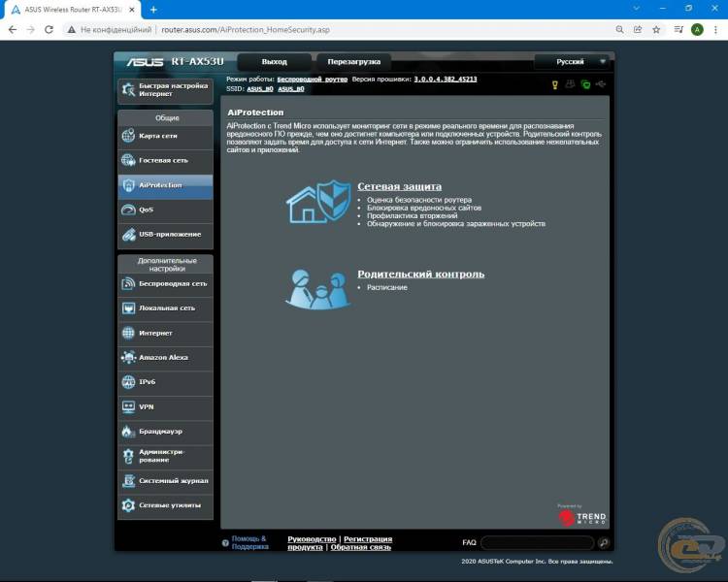The height and width of the screenshot is (582, 728).
Task: Click the Локальная сеть LAN icon
Action: click(128, 308)
